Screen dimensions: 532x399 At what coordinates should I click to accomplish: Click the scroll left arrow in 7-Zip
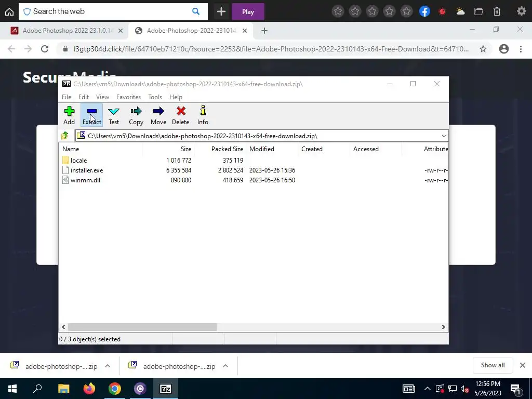pyautogui.click(x=63, y=327)
